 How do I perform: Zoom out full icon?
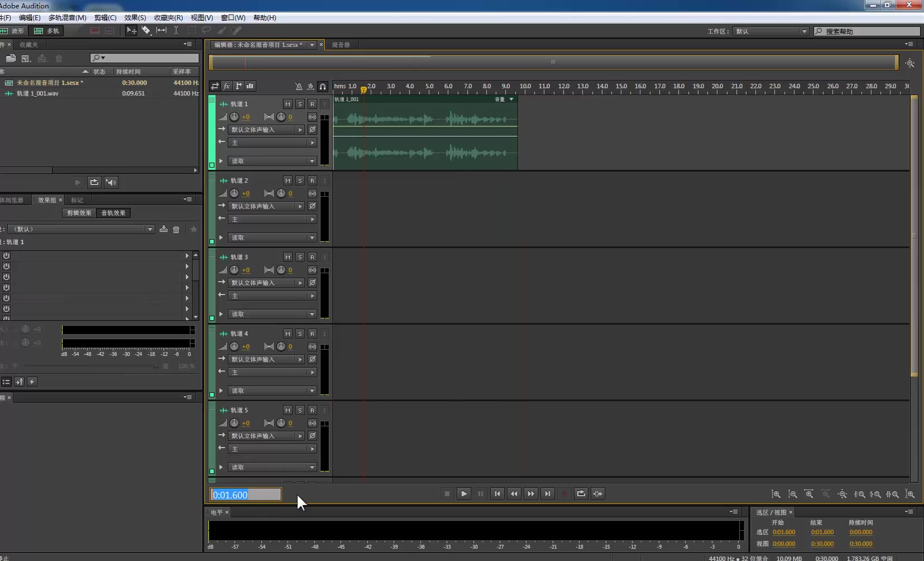[842, 494]
